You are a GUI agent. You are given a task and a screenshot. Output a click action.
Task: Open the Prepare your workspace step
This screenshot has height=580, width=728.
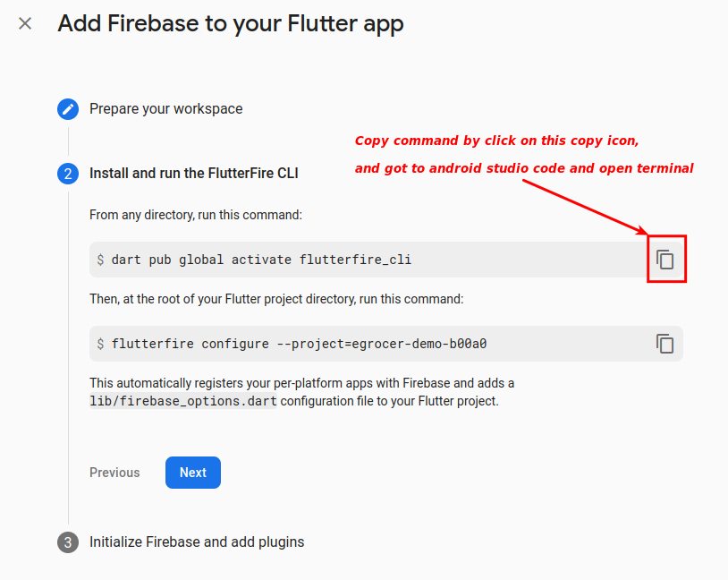[165, 109]
